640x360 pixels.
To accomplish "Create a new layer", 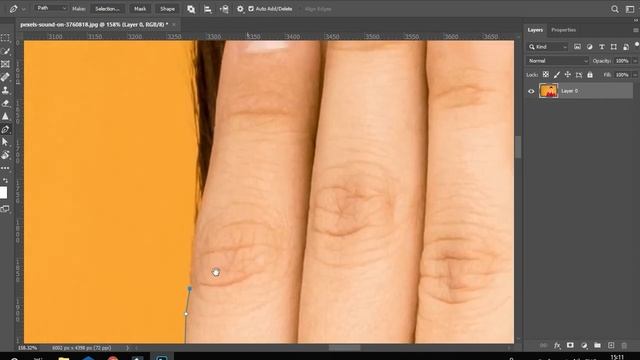I will coord(611,345).
